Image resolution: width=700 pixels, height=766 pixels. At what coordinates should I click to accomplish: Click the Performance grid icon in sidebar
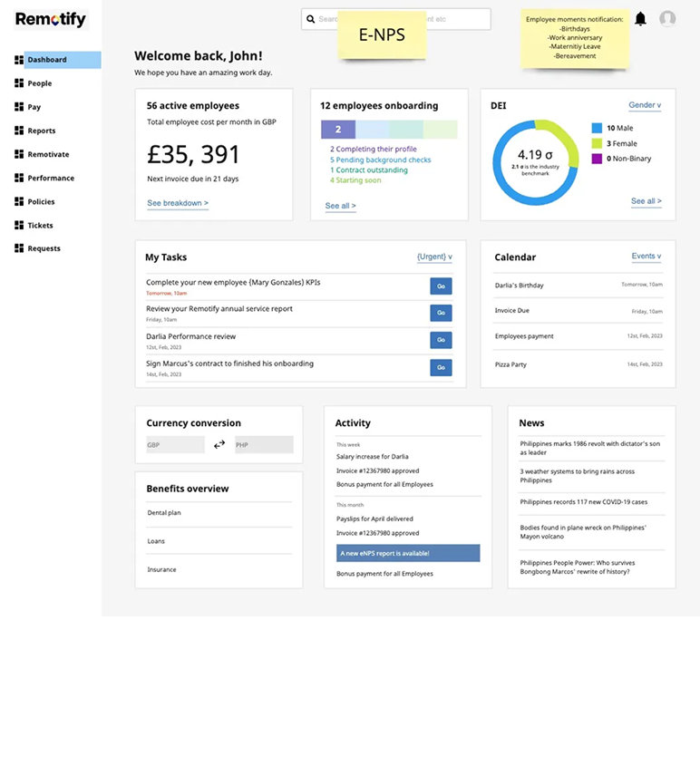(19, 178)
